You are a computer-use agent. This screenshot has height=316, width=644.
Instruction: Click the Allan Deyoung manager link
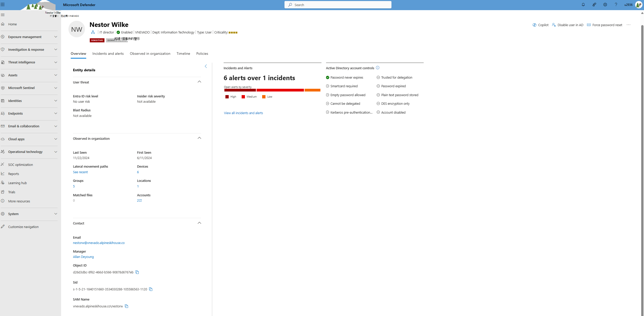pos(83,256)
